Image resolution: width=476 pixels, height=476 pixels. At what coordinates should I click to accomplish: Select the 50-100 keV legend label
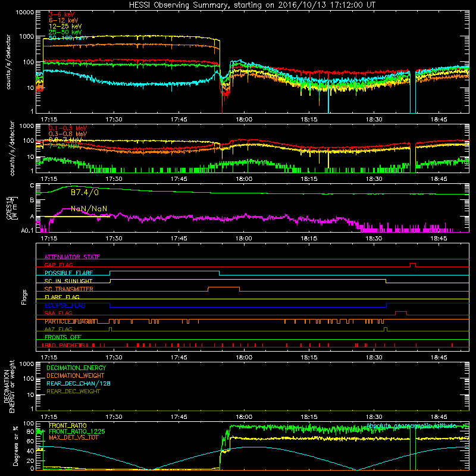click(x=67, y=37)
